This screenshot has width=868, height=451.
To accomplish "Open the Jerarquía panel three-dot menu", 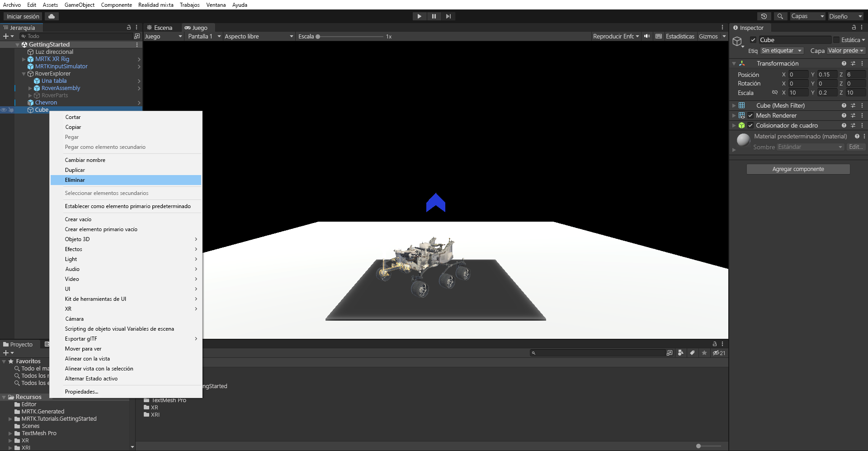I will 137,28.
